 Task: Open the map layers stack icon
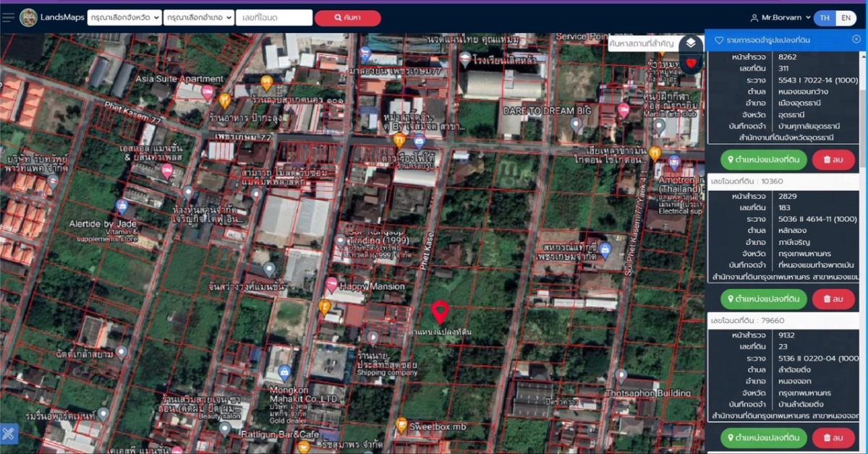[x=691, y=43]
